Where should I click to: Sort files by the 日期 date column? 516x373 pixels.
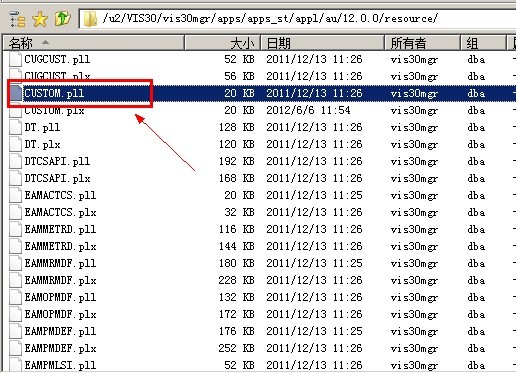point(323,43)
